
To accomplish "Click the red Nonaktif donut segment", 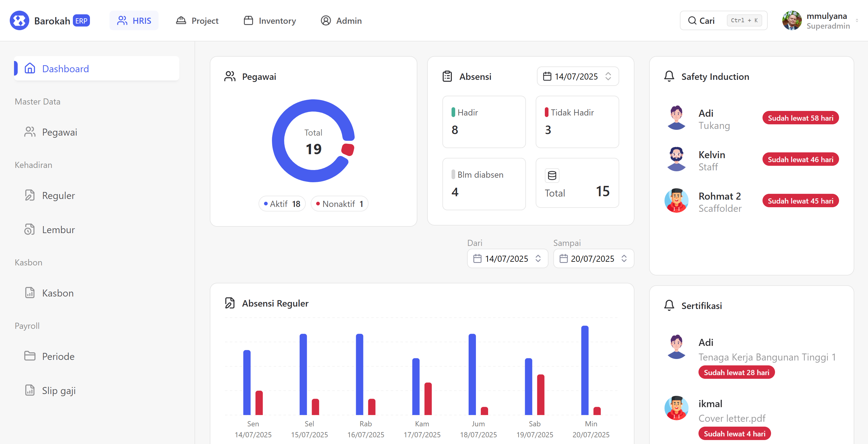I will coord(348,149).
